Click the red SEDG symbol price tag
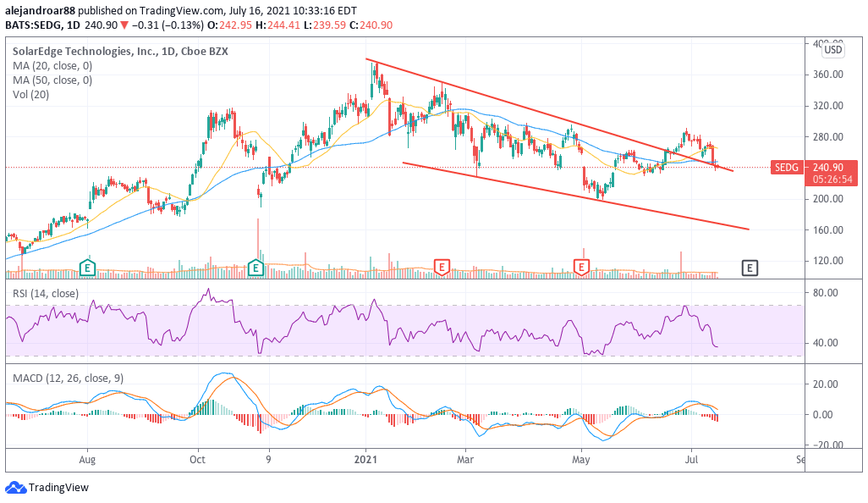This screenshot has height=503, width=868. click(x=787, y=168)
